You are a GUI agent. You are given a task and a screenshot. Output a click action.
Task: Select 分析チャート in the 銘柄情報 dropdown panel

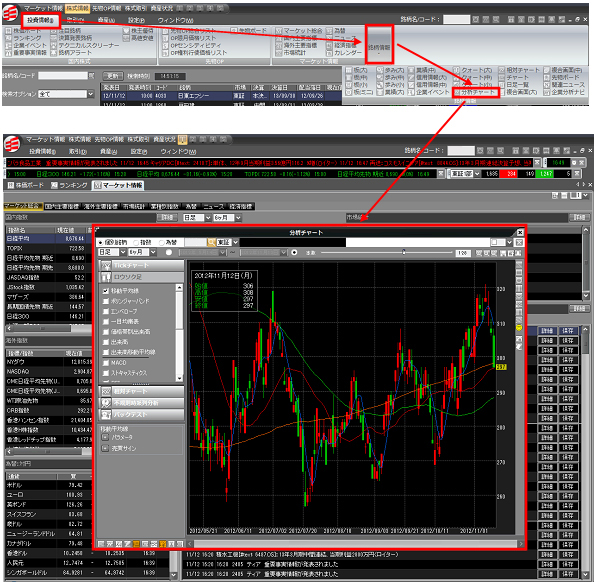point(475,92)
